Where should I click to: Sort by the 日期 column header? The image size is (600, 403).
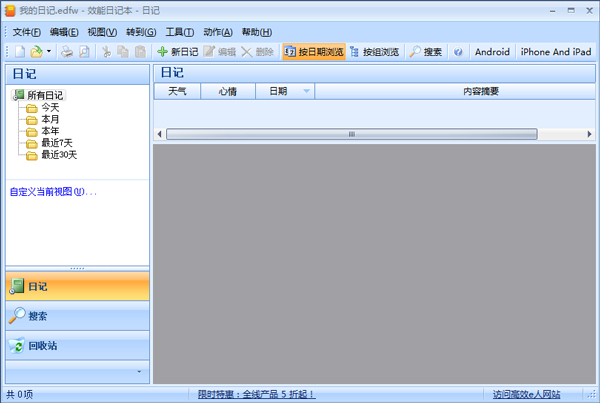[285, 91]
